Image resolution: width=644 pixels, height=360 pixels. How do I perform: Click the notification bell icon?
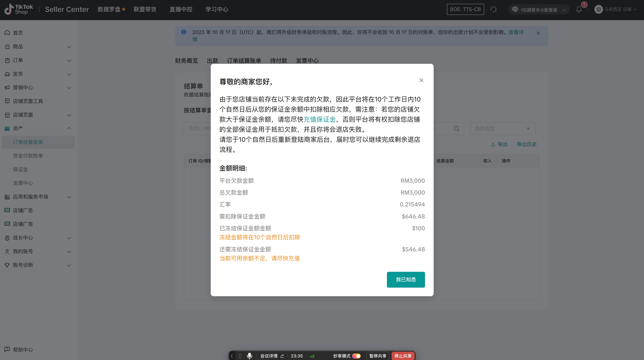tap(579, 10)
